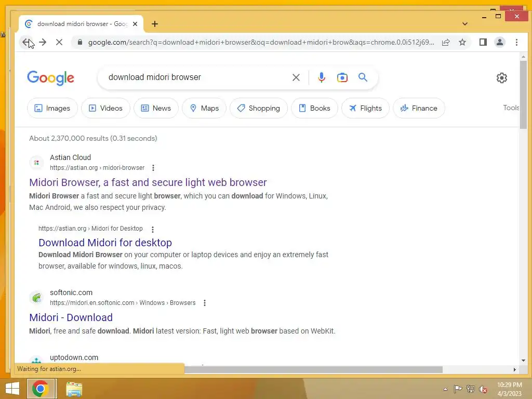Click scroll-down arrow on vertical scrollbar
This screenshot has width=532, height=399.
click(523, 361)
